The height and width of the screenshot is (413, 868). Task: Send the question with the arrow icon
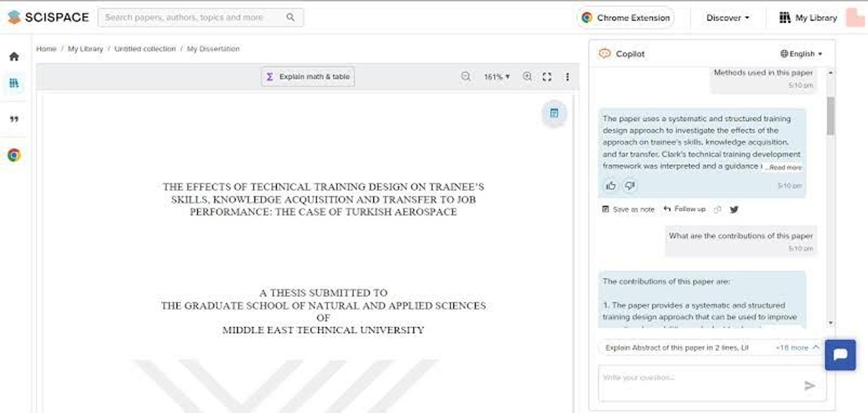[810, 385]
